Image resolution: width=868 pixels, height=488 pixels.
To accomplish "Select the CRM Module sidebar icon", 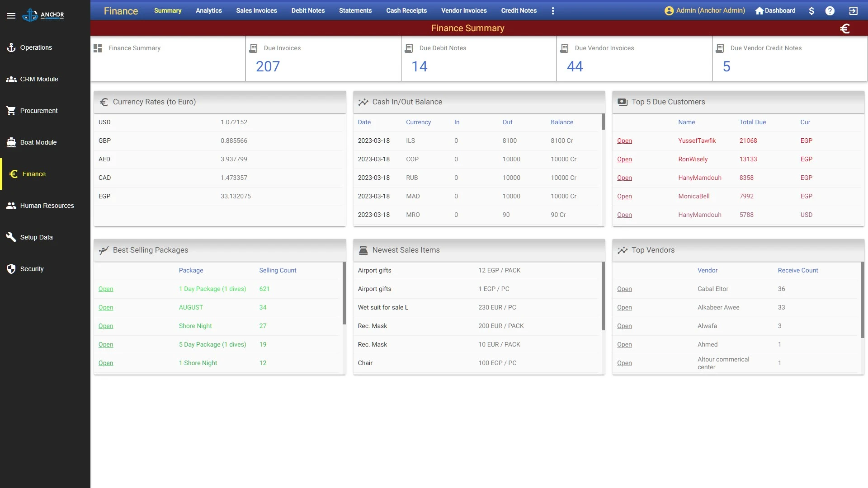I will (x=11, y=79).
